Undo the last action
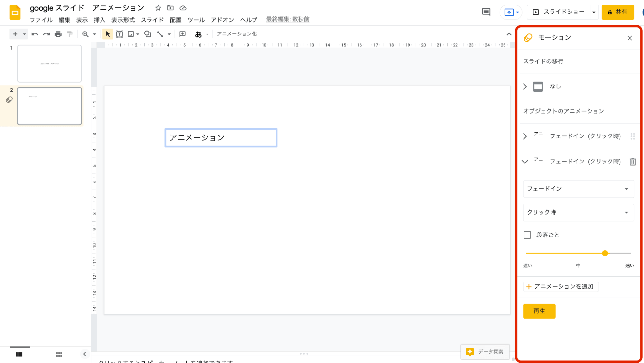 [x=35, y=34]
